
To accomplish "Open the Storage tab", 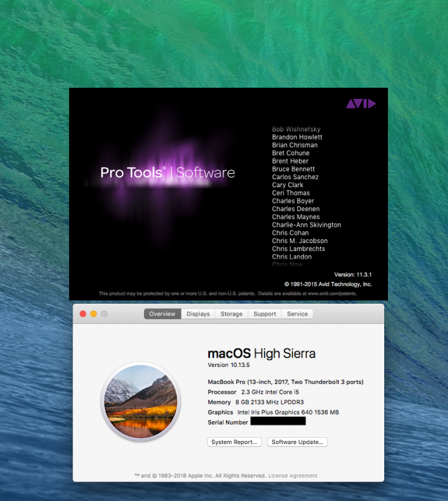I will click(x=232, y=314).
